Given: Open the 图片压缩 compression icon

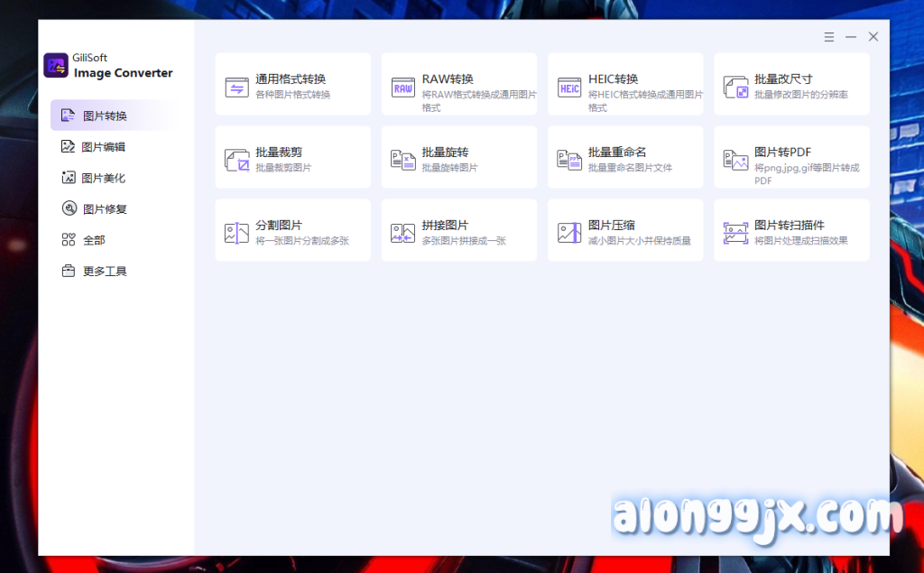Looking at the screenshot, I should [x=569, y=233].
